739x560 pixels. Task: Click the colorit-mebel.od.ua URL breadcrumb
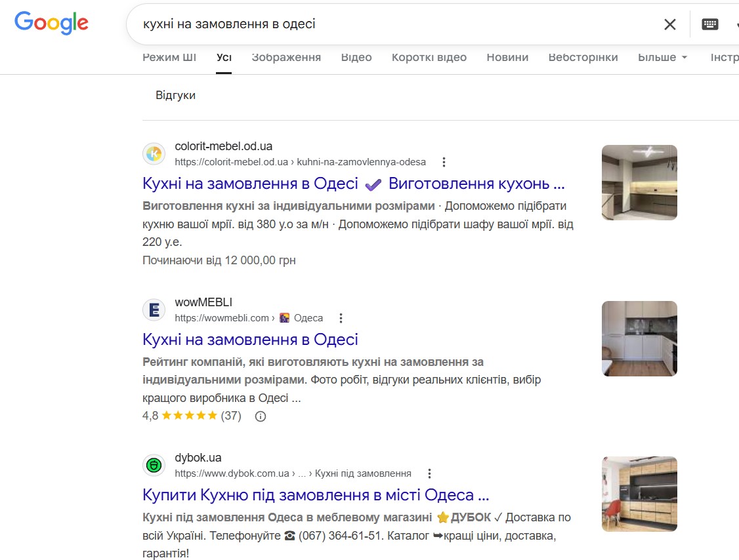click(300, 162)
